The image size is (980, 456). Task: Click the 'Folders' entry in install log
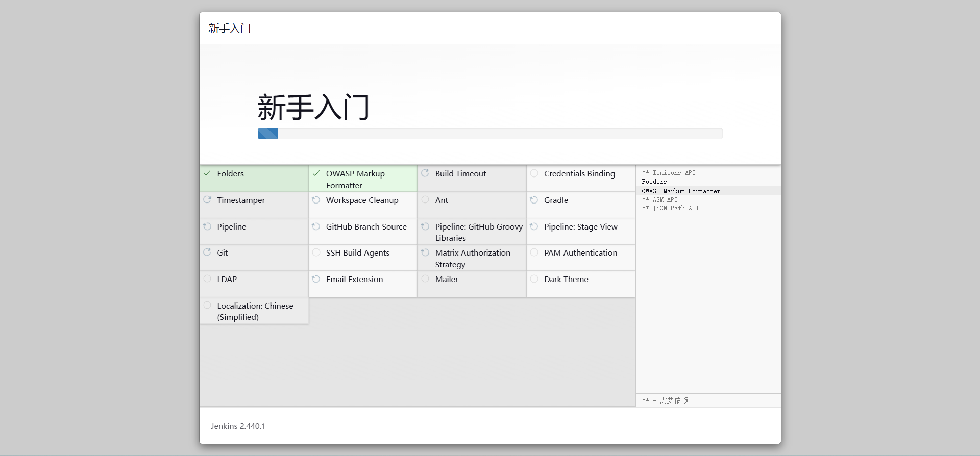pos(654,182)
